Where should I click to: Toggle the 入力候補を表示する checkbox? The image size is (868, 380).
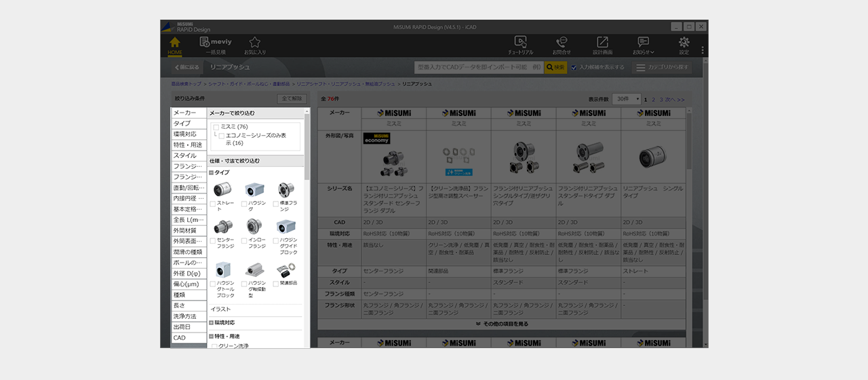574,67
